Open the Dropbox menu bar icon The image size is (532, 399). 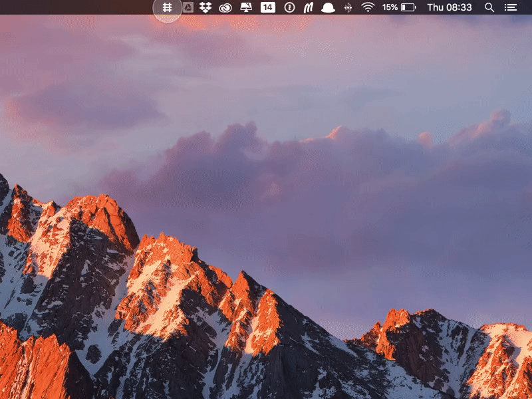205,9
